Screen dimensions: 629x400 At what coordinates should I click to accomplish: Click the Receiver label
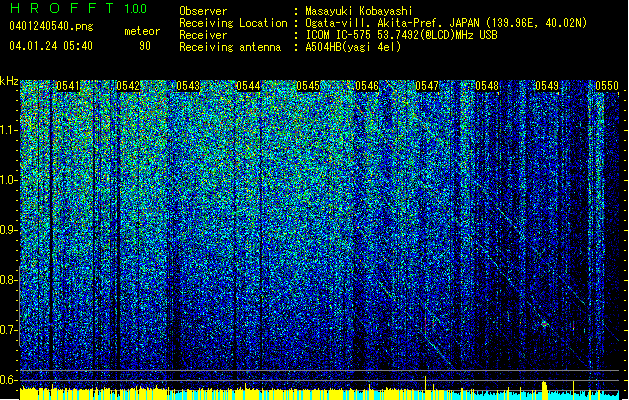point(203,35)
